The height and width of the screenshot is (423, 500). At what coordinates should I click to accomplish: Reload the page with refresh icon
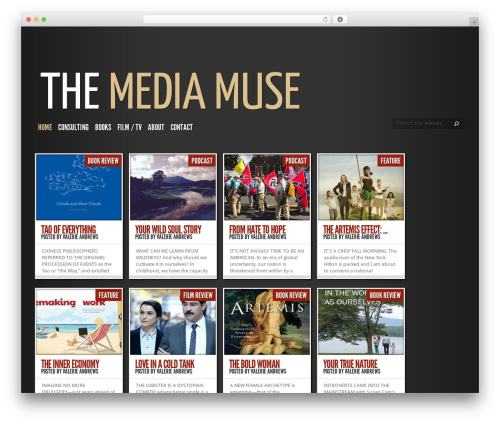click(x=325, y=20)
